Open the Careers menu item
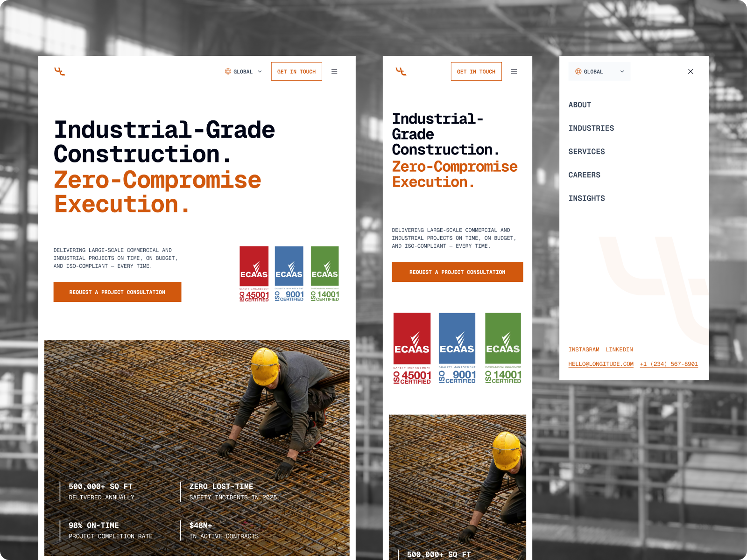 pyautogui.click(x=585, y=175)
